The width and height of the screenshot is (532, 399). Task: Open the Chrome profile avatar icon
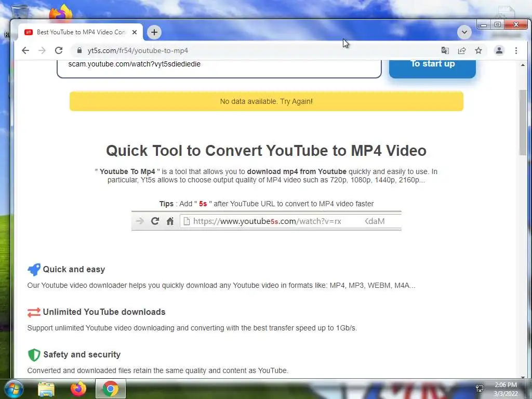pos(499,50)
